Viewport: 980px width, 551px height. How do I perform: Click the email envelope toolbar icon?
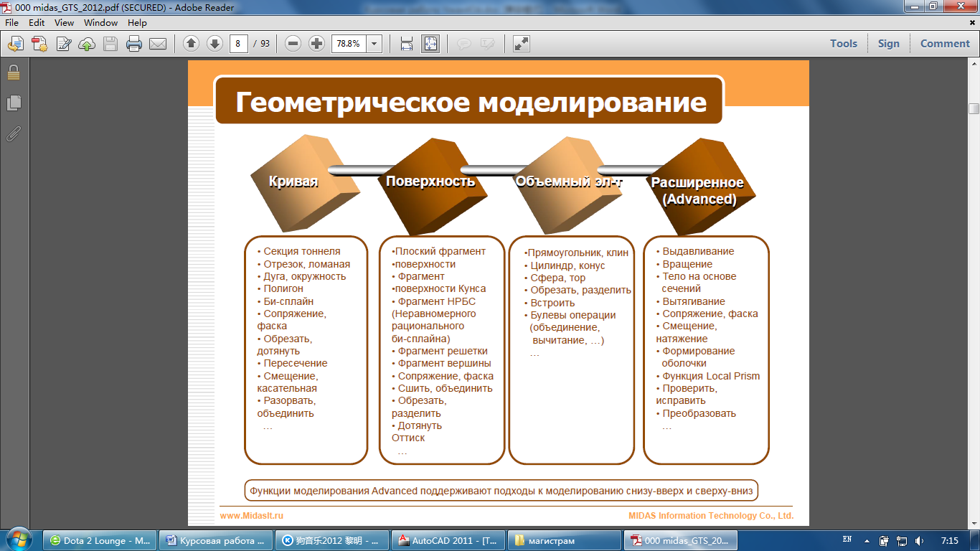(158, 44)
